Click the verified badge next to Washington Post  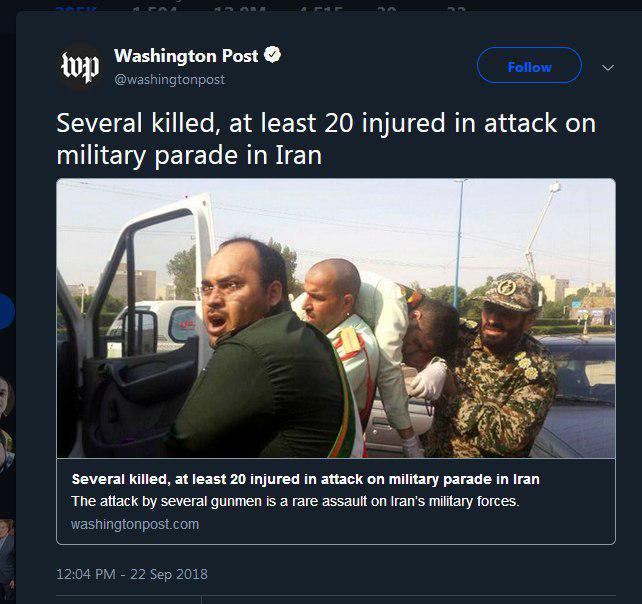click(273, 55)
